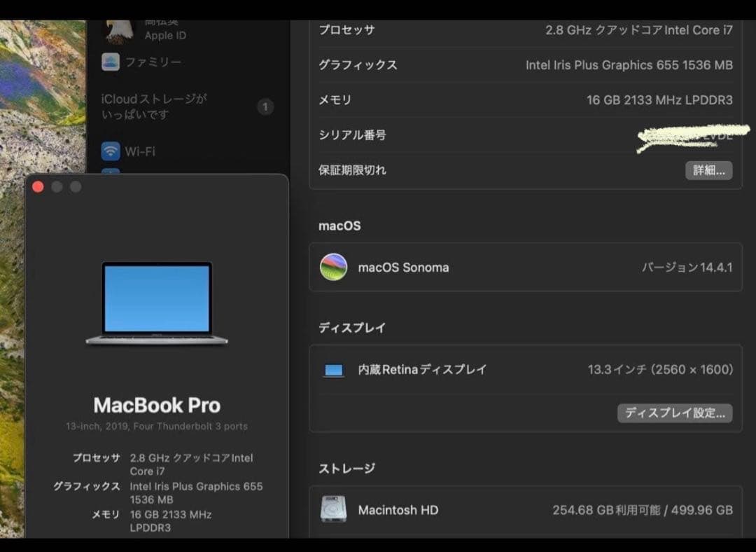Click the minimize button of MacBook Pro window
756x552 pixels.
(57, 187)
